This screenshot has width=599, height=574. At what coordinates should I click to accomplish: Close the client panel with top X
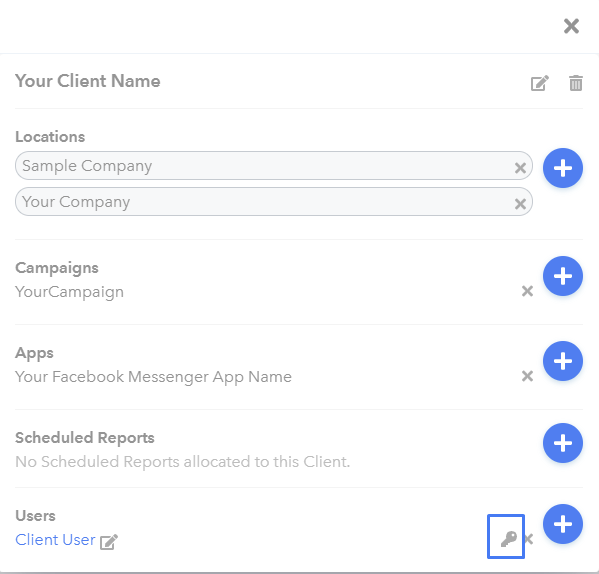tap(571, 26)
